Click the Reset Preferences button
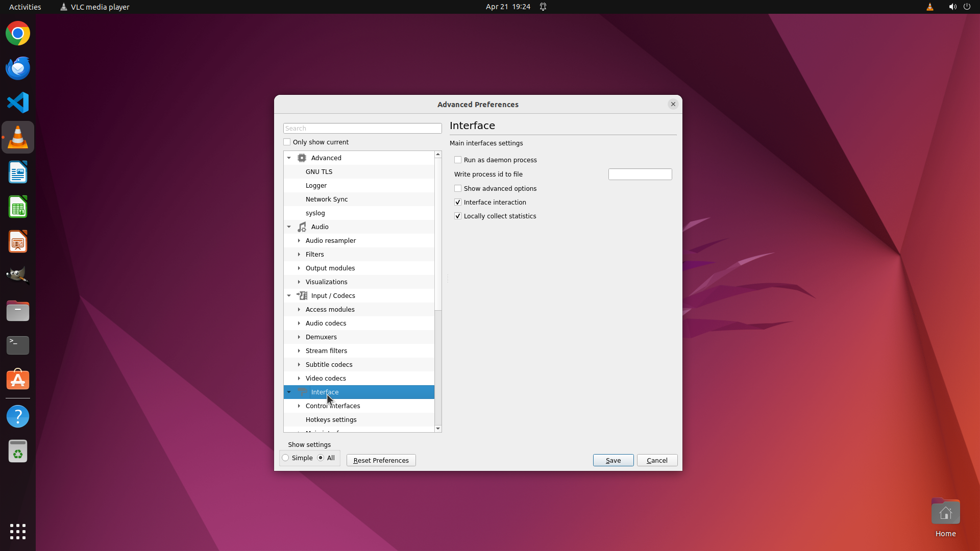The image size is (980, 551). click(x=381, y=460)
